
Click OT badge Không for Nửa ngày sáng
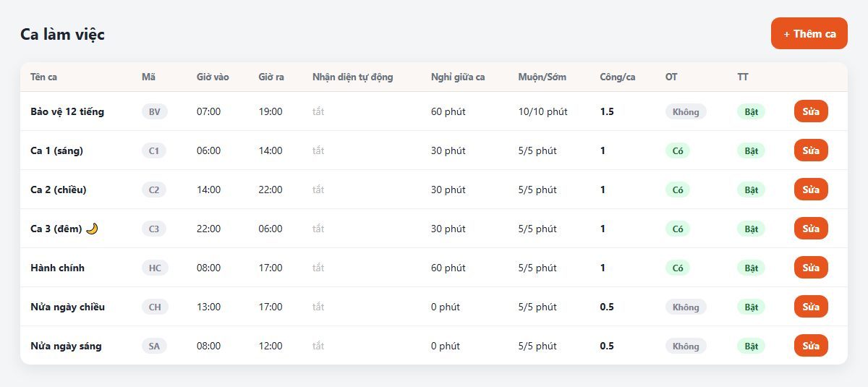pos(686,346)
